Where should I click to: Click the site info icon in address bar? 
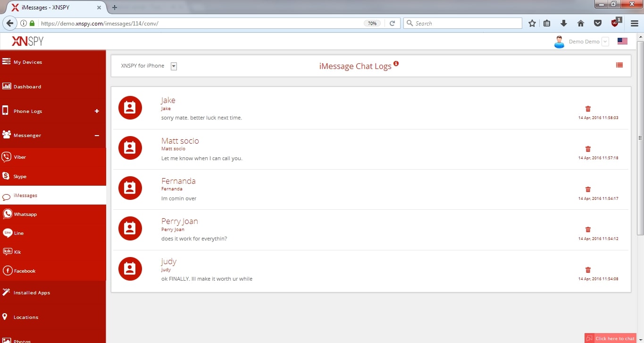(x=24, y=23)
